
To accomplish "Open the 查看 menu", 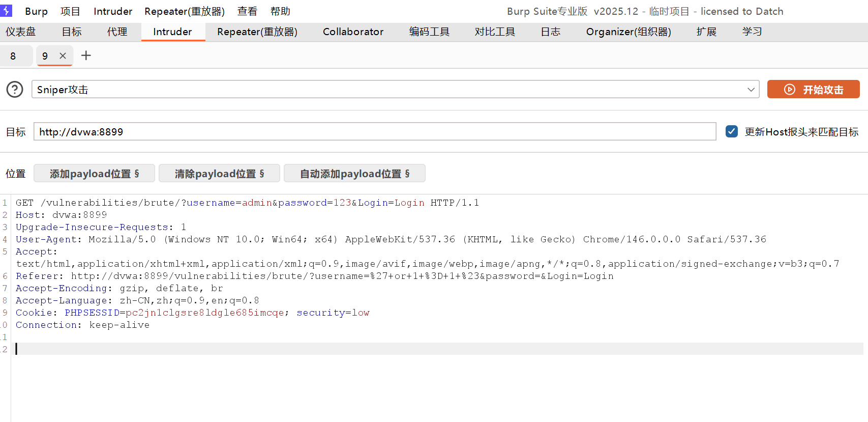I will (247, 11).
